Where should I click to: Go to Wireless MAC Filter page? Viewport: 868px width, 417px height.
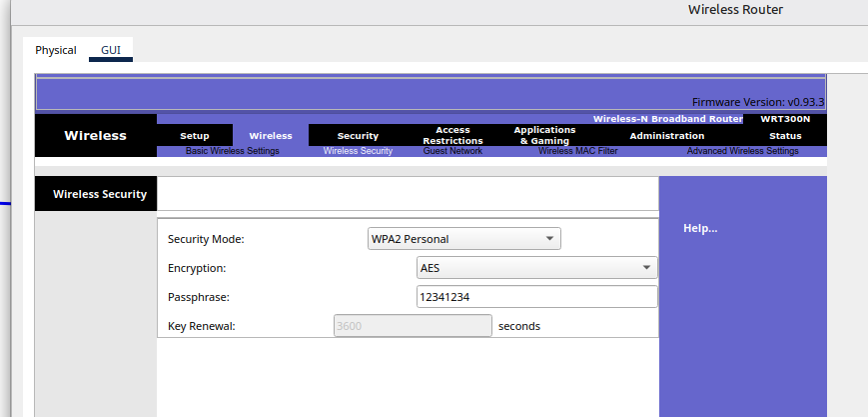click(x=577, y=151)
